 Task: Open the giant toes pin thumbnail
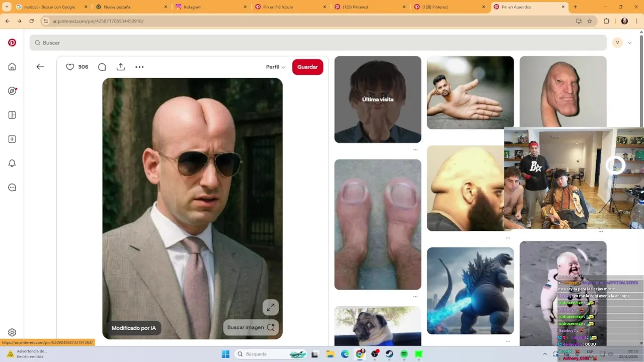[378, 225]
